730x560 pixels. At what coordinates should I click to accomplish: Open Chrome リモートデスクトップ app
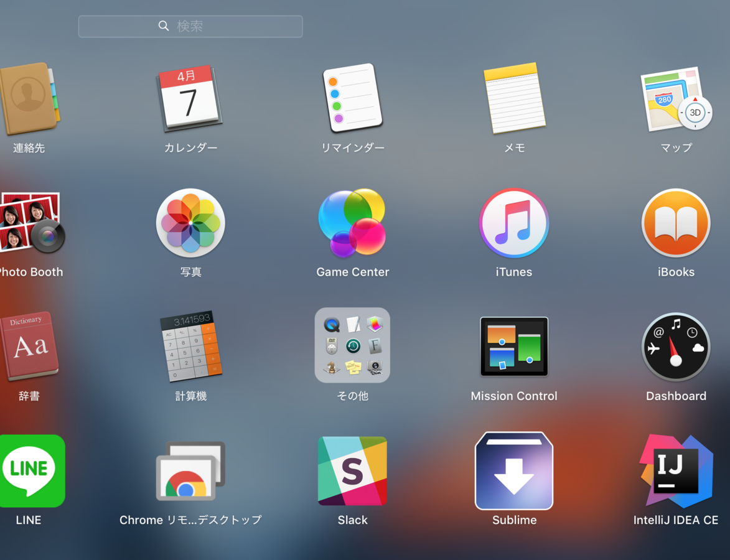pyautogui.click(x=190, y=470)
